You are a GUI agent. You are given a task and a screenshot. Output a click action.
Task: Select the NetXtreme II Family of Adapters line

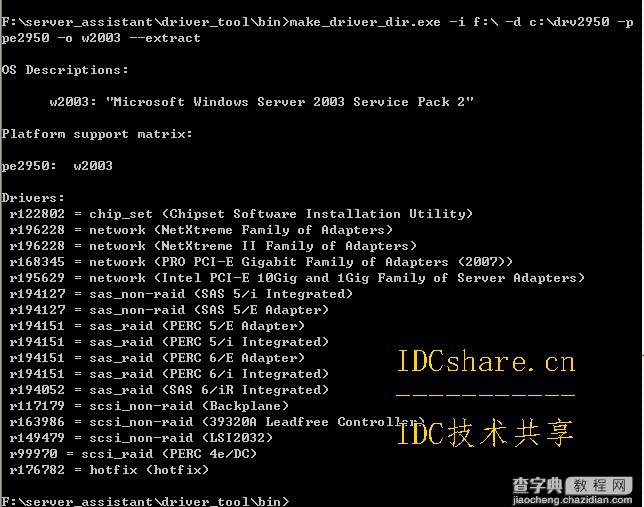(213, 246)
